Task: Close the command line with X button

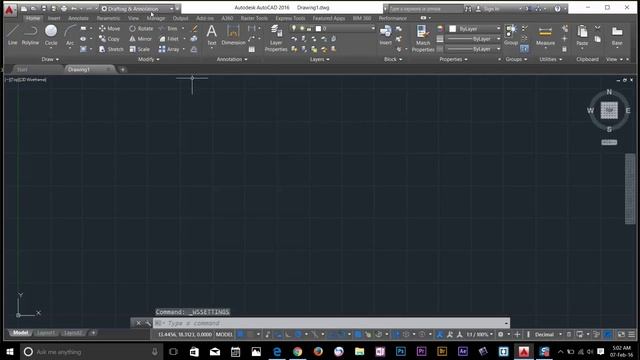Action: 138,323
